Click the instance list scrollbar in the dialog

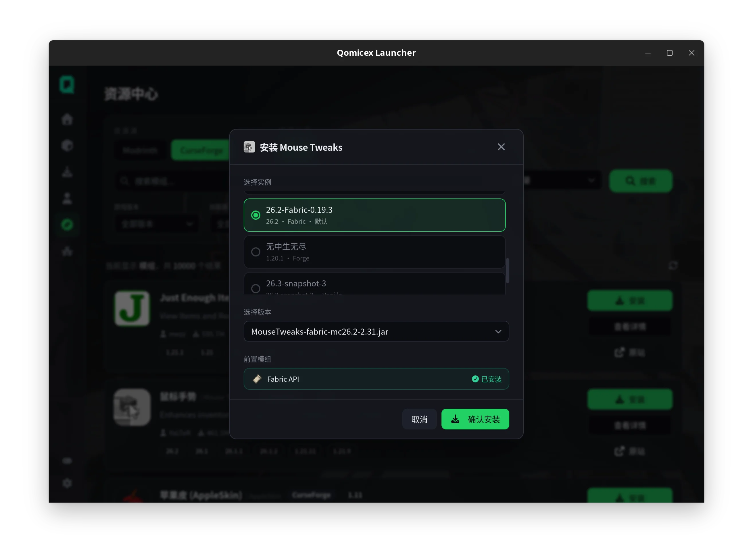pos(508,270)
